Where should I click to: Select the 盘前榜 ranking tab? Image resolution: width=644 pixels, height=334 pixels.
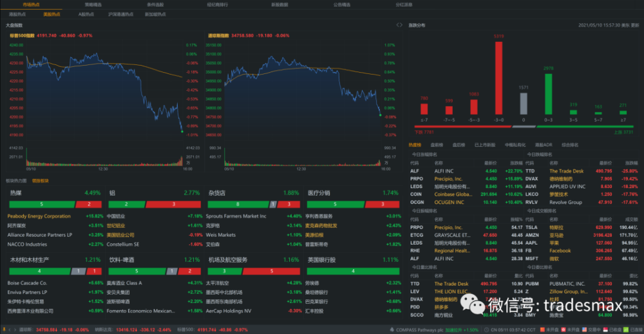point(437,145)
